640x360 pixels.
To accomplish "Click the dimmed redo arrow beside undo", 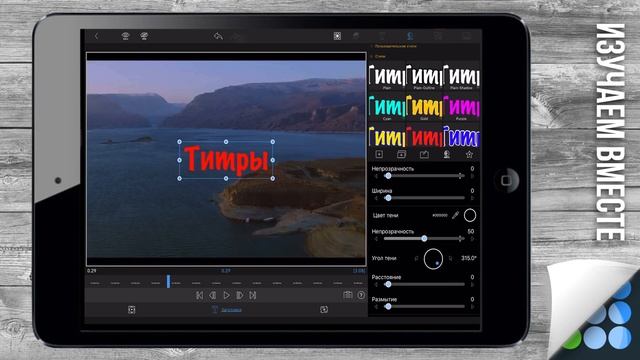I will pos(237,36).
